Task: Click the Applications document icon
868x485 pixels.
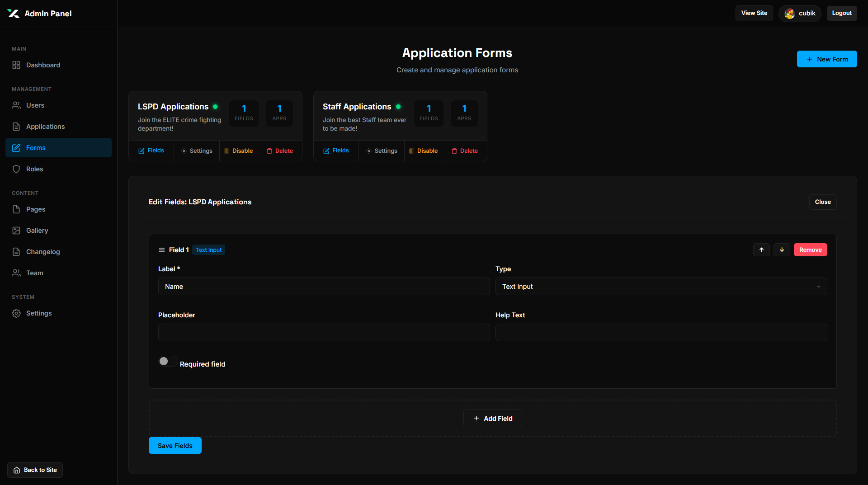Action: 16,127
